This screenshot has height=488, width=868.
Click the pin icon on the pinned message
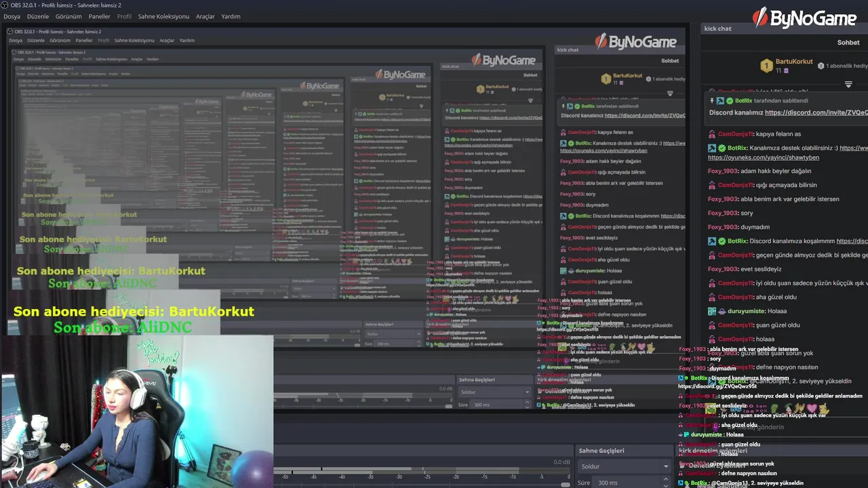tap(711, 100)
